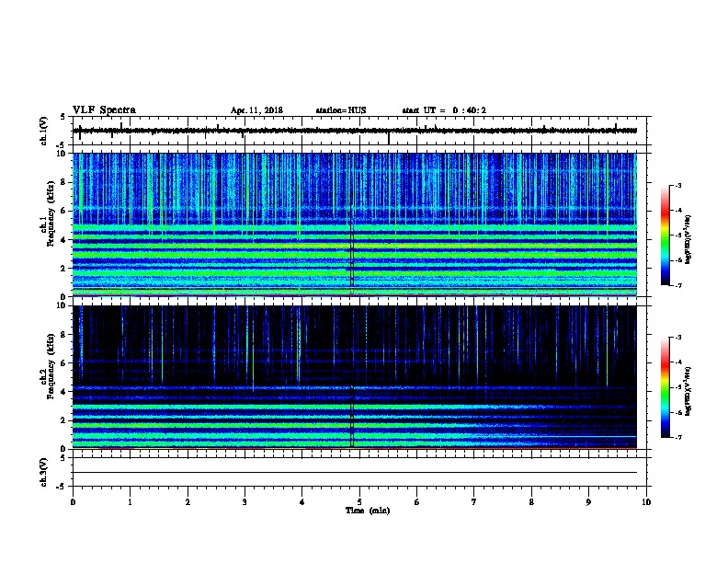Click the ch.1(V) axis label
The height and width of the screenshot is (563, 728).
[43, 131]
